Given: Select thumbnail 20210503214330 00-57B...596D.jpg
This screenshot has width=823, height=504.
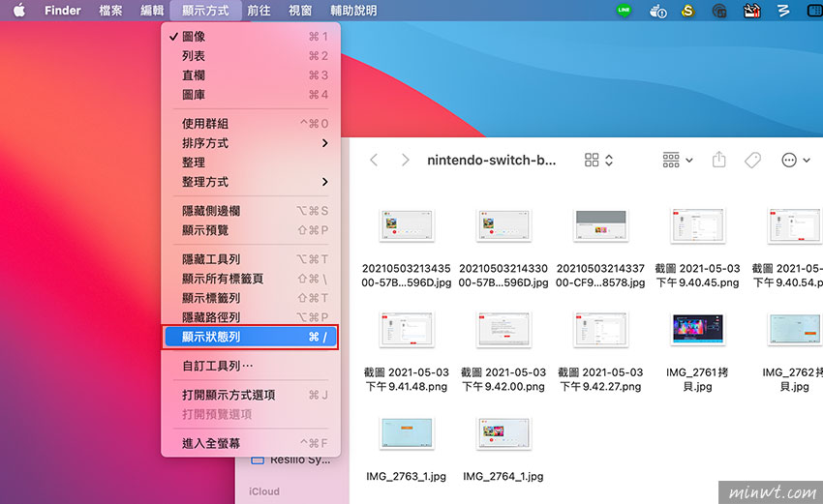Looking at the screenshot, I should point(503,225).
